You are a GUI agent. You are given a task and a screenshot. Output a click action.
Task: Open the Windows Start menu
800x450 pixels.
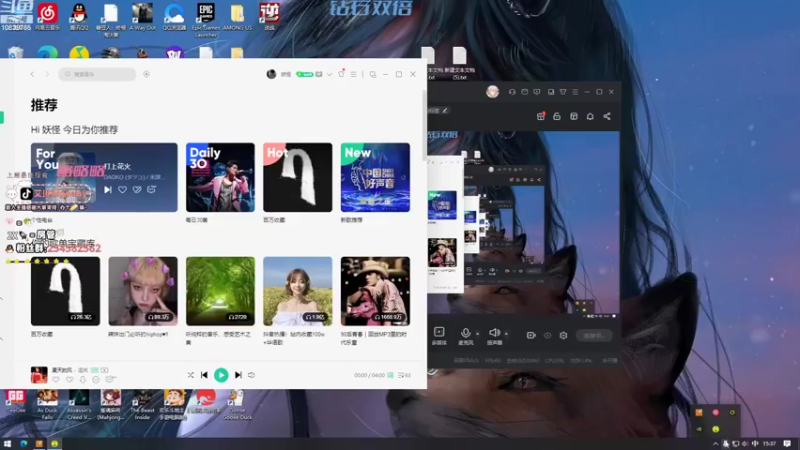pyautogui.click(x=8, y=444)
